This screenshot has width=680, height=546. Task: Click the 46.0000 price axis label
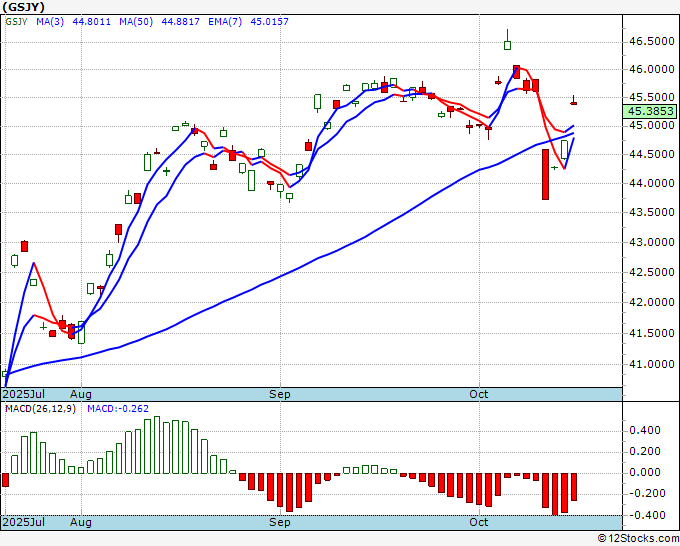click(652, 69)
